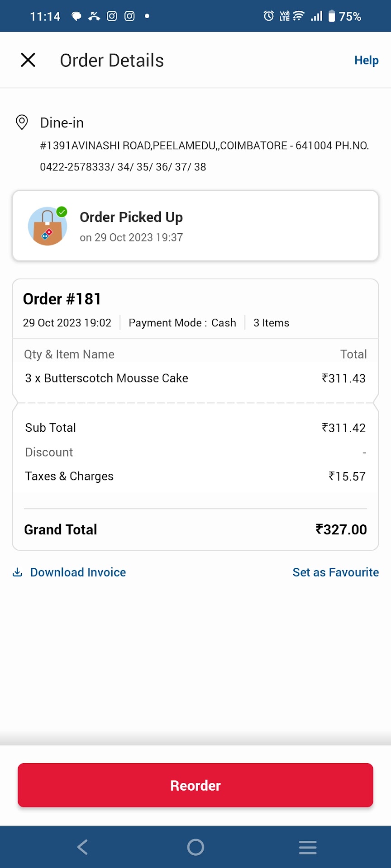Open the Help link
The image size is (391, 868).
tap(366, 60)
